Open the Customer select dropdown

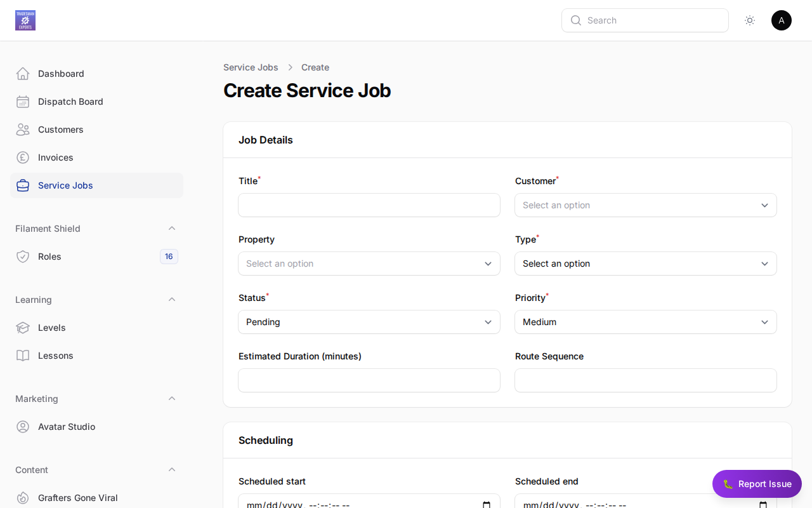point(645,205)
